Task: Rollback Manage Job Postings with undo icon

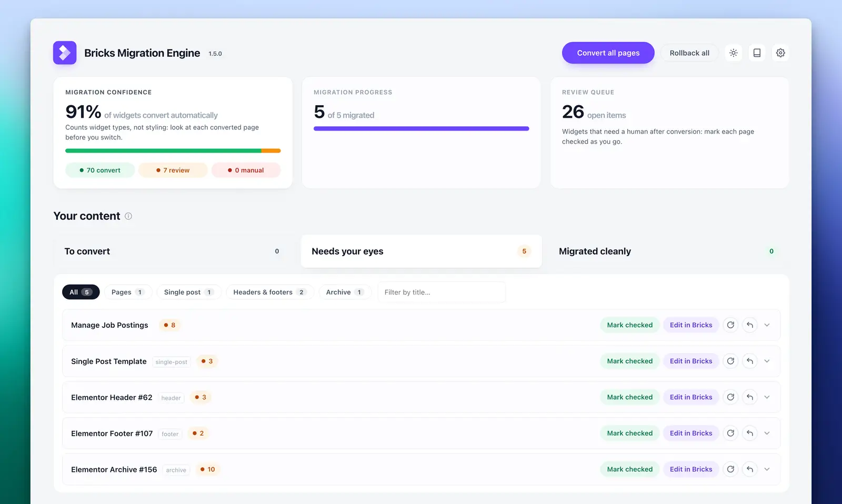Action: point(750,325)
